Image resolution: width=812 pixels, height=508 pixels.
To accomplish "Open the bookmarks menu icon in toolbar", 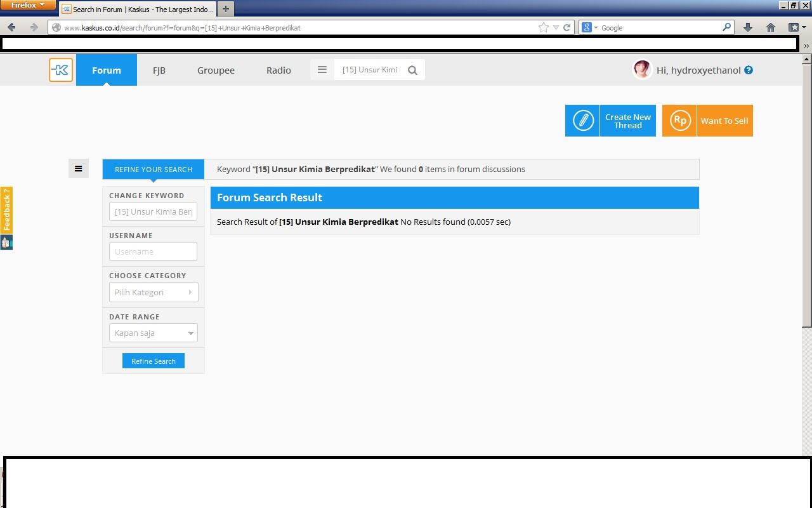I will point(794,27).
